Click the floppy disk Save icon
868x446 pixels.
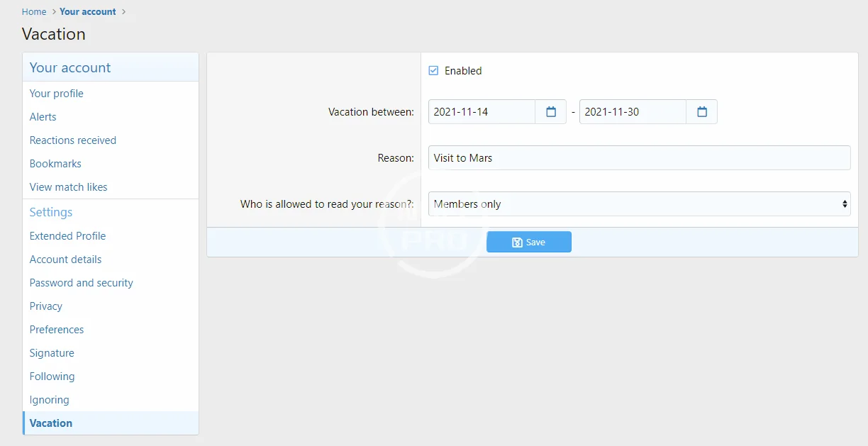517,242
